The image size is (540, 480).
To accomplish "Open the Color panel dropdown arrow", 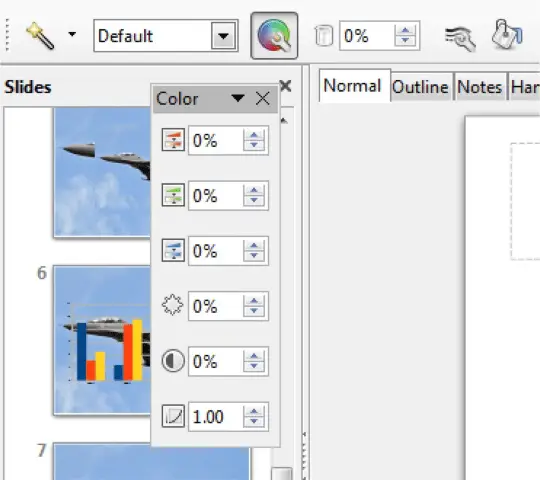I will pos(238,98).
